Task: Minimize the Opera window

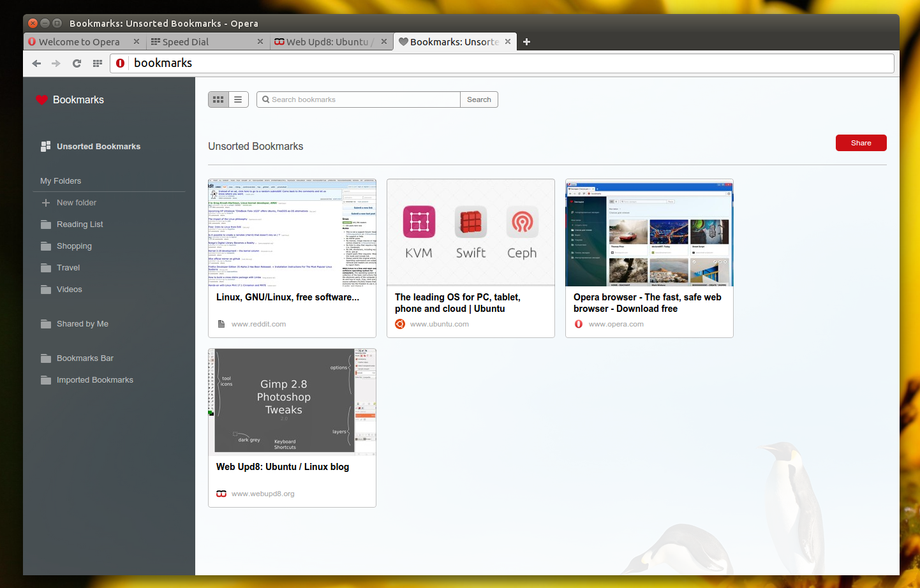Action: coord(45,23)
